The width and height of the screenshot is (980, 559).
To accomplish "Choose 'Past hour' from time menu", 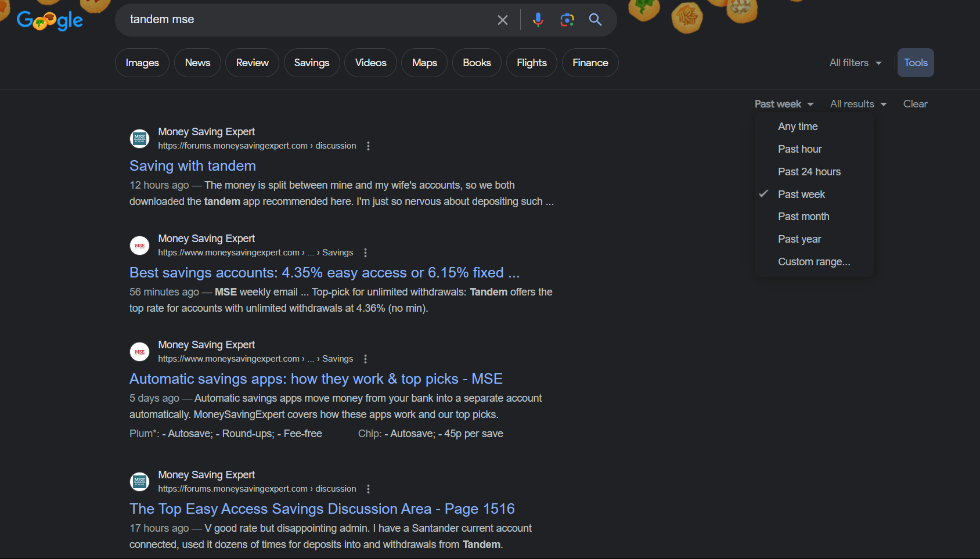I will (x=814, y=149).
